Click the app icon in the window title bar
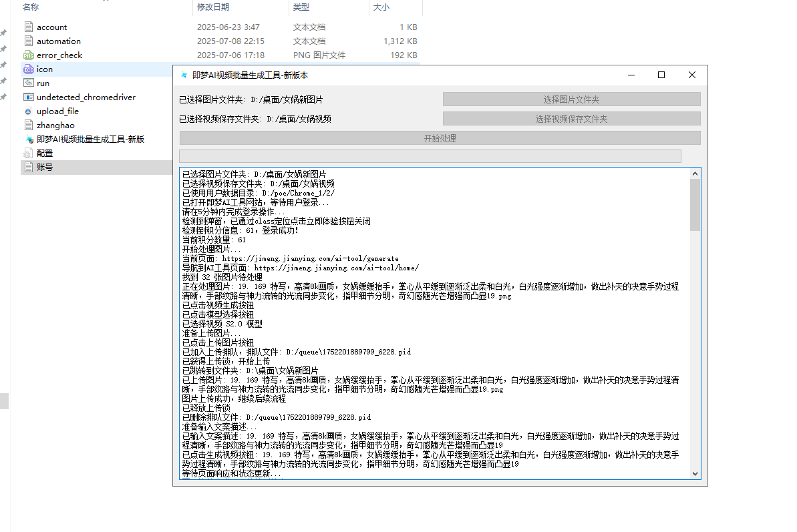This screenshot has width=797, height=532. [x=184, y=75]
